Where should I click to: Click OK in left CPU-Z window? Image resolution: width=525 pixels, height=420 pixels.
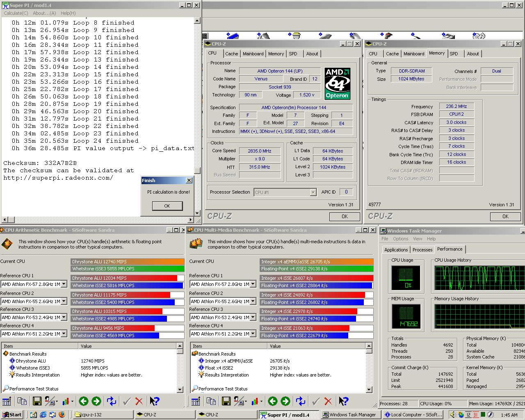coord(345,217)
